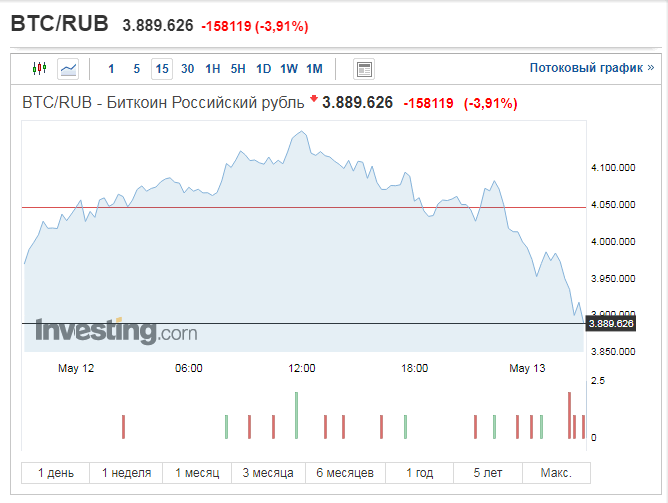Select the 1 minute interval
The image size is (668, 503).
pyautogui.click(x=111, y=69)
